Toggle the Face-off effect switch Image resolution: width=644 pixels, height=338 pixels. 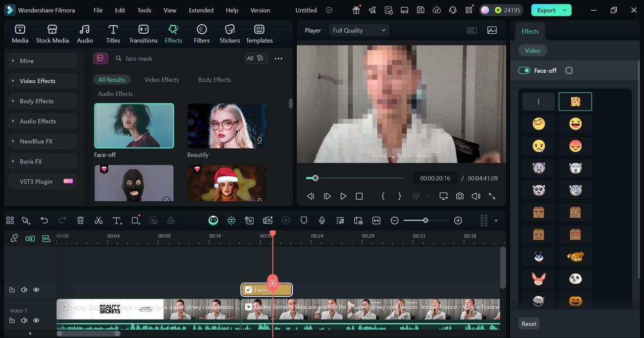(524, 70)
